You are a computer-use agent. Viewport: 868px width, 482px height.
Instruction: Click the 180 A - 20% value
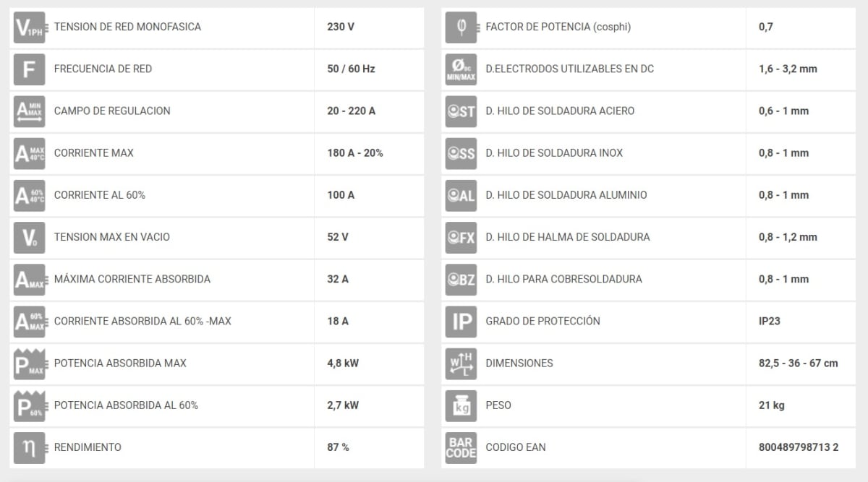tap(355, 153)
